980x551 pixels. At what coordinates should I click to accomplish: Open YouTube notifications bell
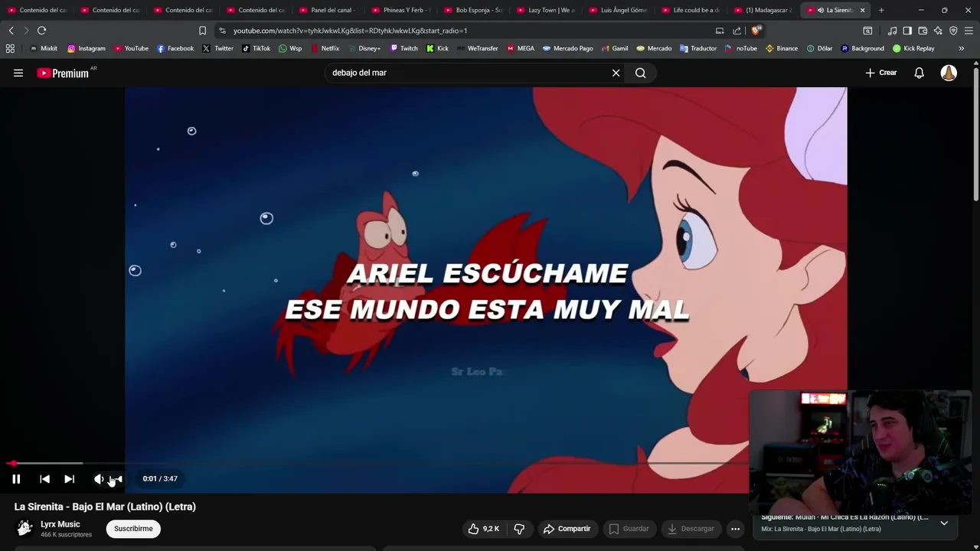(x=919, y=73)
